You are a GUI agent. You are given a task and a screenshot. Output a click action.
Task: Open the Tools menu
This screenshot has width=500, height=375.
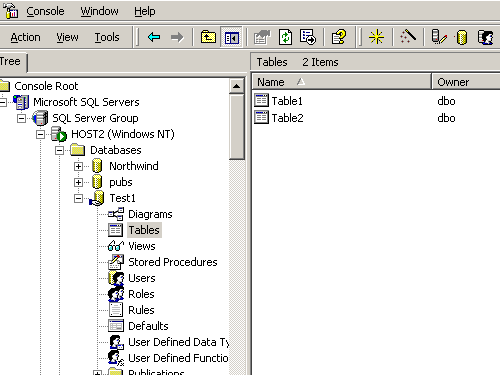click(107, 37)
